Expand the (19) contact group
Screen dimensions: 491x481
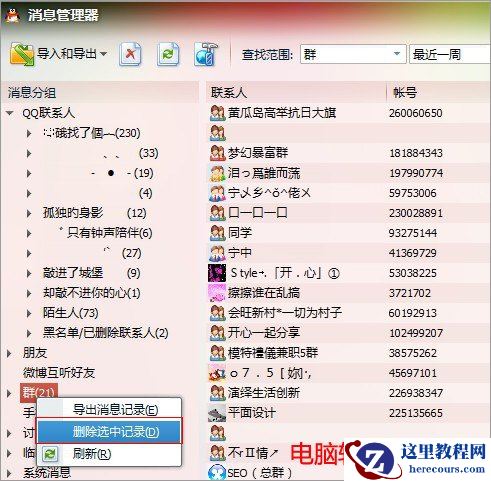pyautogui.click(x=29, y=173)
